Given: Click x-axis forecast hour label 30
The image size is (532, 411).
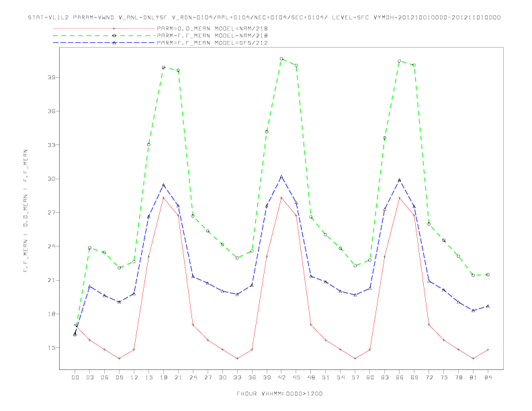Looking at the screenshot, I should (222, 377).
